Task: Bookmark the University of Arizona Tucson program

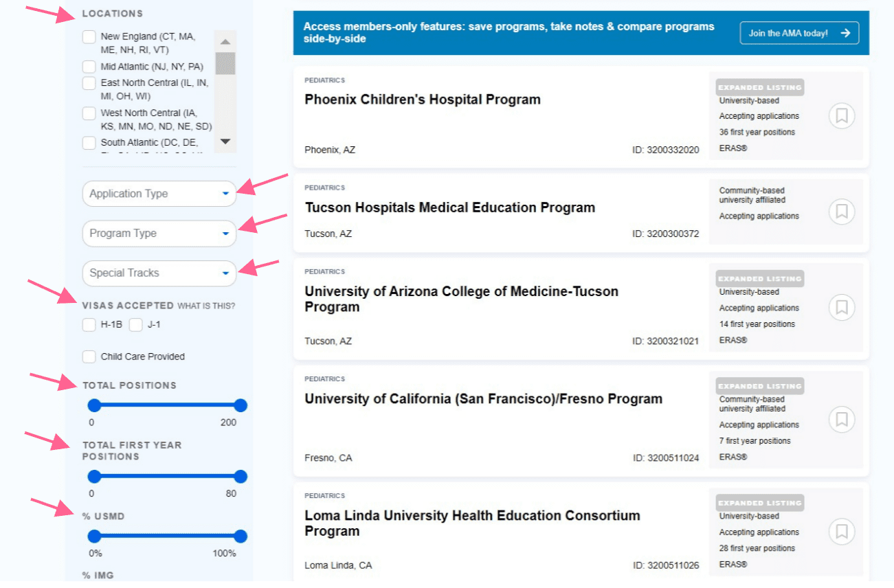Action: pyautogui.click(x=842, y=307)
